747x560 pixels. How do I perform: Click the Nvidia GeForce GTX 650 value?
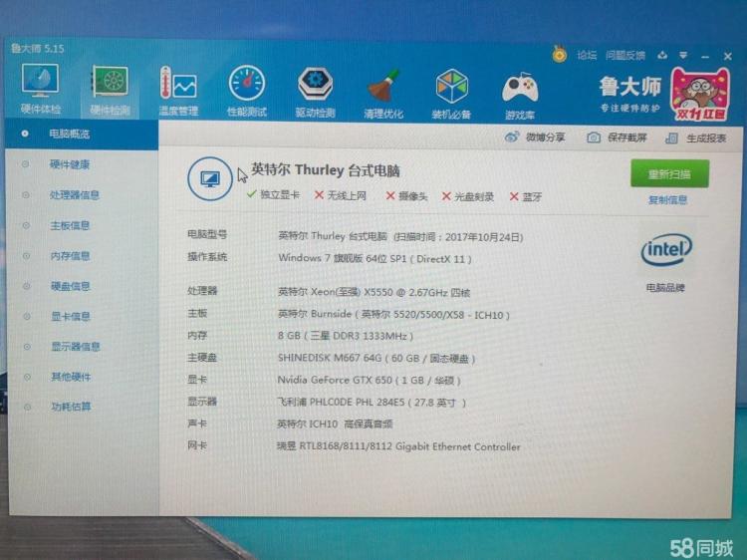coord(369,381)
